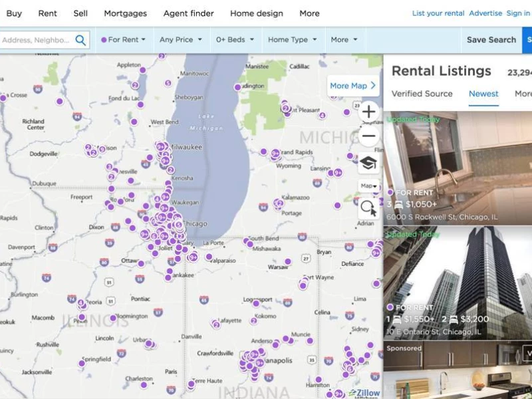This screenshot has height=399, width=532.
Task: Show schools with graduation cap icon
Action: pos(368,164)
